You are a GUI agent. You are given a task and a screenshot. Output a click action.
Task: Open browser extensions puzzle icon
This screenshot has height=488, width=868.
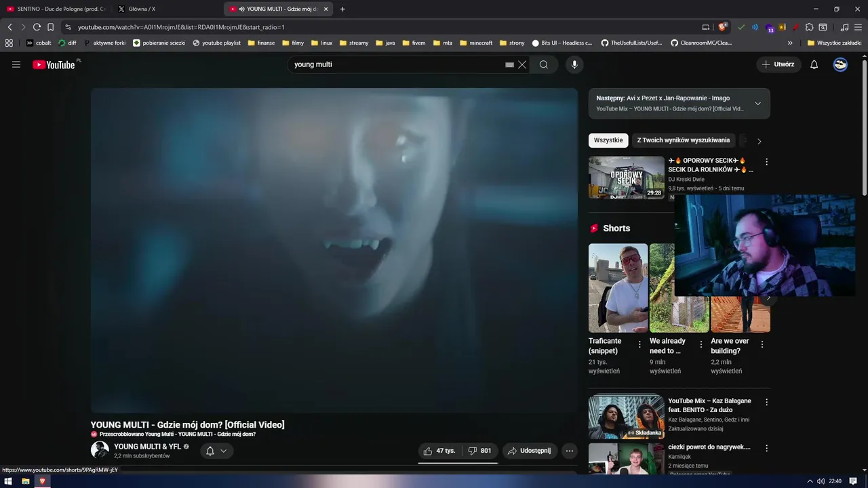click(809, 27)
